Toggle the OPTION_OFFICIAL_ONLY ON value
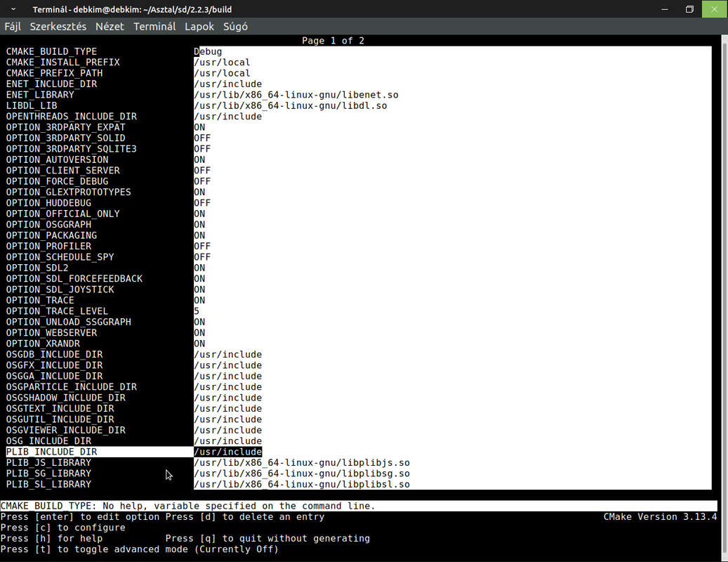 point(199,214)
